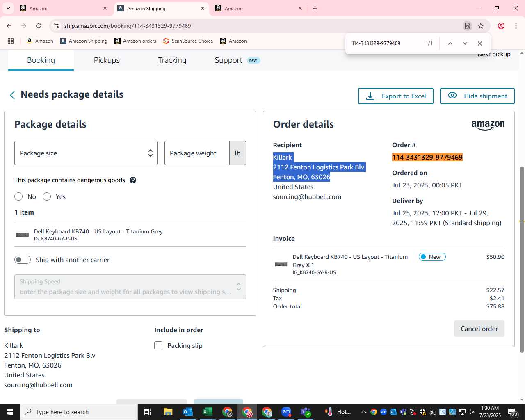Click the taskbar clock showing 1:30 AM

(x=490, y=412)
